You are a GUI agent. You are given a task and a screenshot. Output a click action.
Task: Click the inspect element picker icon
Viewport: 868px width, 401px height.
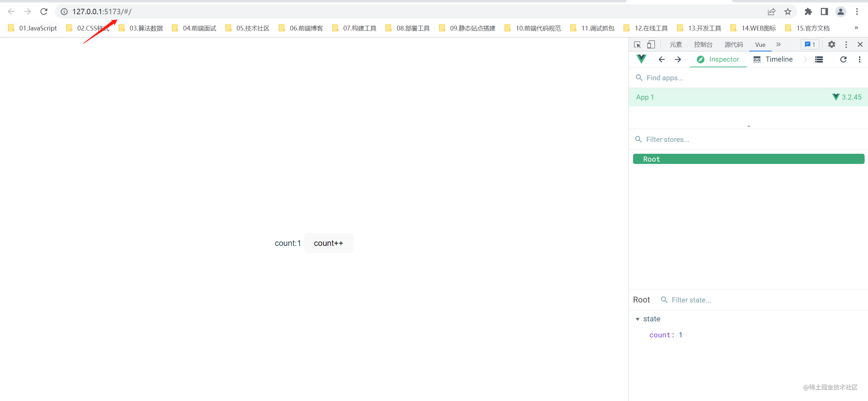[637, 44]
